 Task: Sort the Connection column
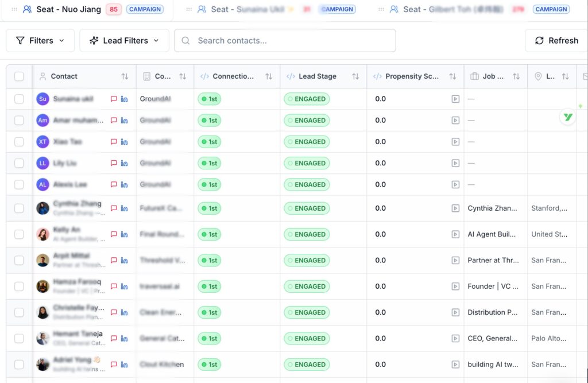click(x=269, y=76)
